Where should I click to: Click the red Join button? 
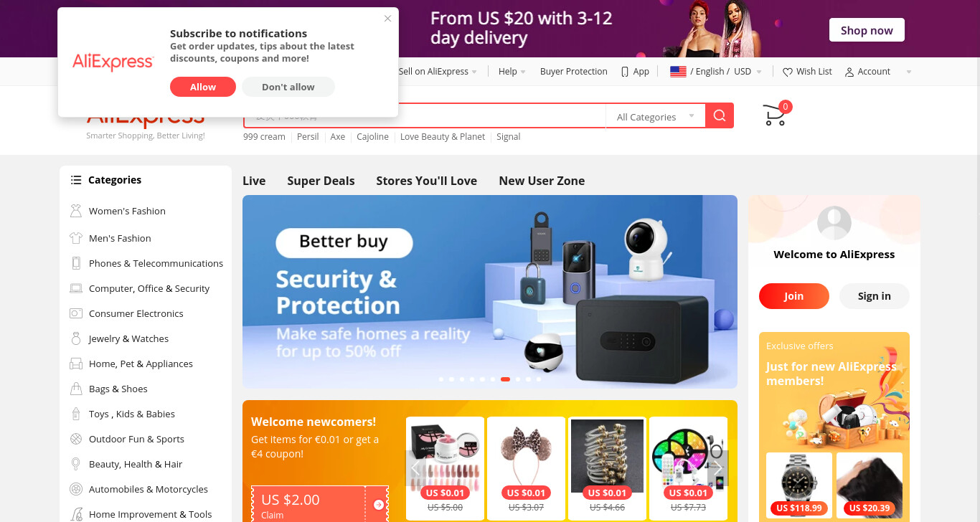click(794, 296)
